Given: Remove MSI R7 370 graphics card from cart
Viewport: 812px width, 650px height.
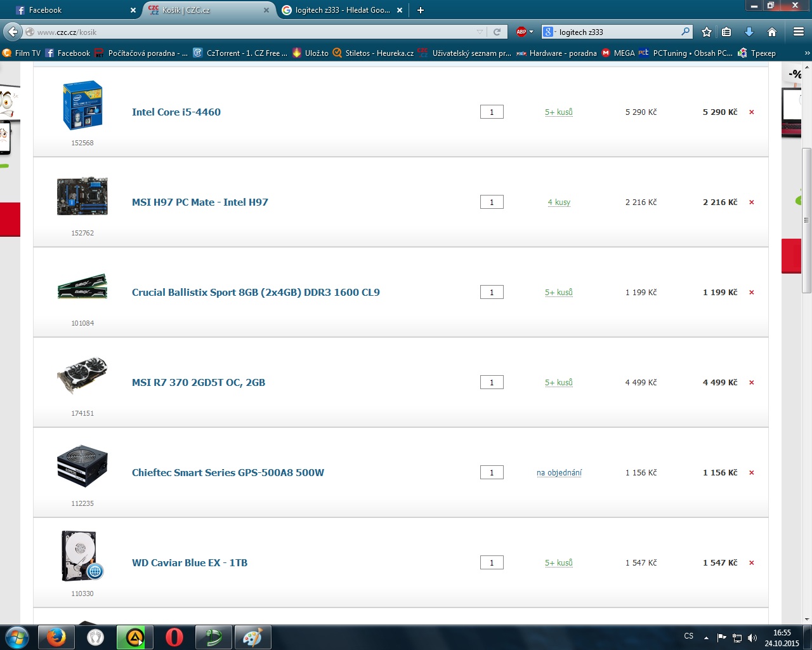Looking at the screenshot, I should (x=752, y=383).
